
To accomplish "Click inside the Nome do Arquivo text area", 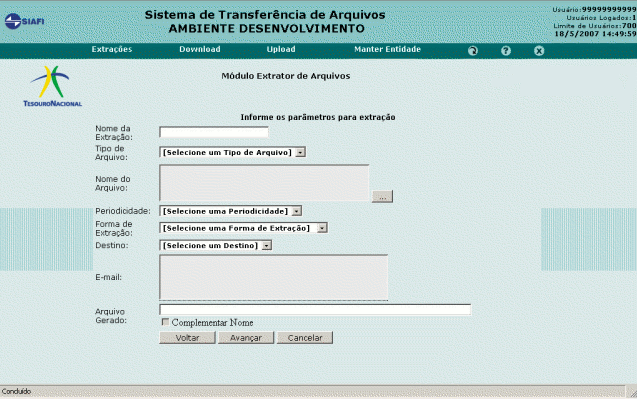I will 264,183.
